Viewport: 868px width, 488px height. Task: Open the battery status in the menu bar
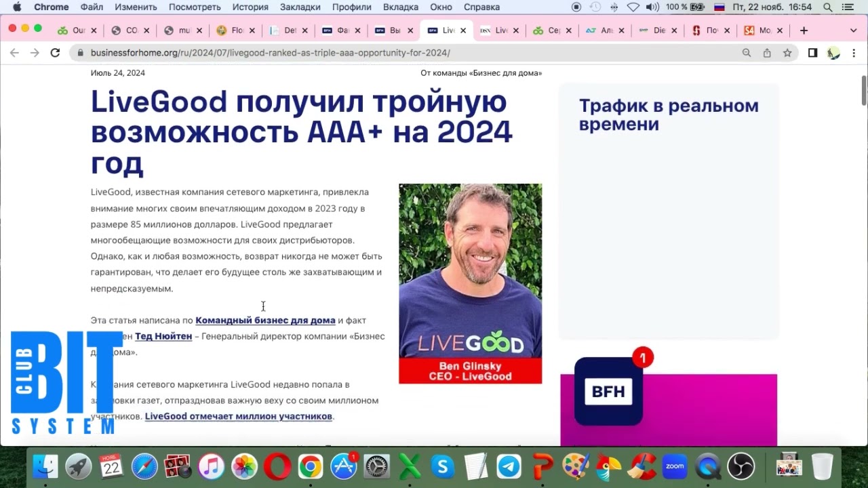click(x=686, y=7)
